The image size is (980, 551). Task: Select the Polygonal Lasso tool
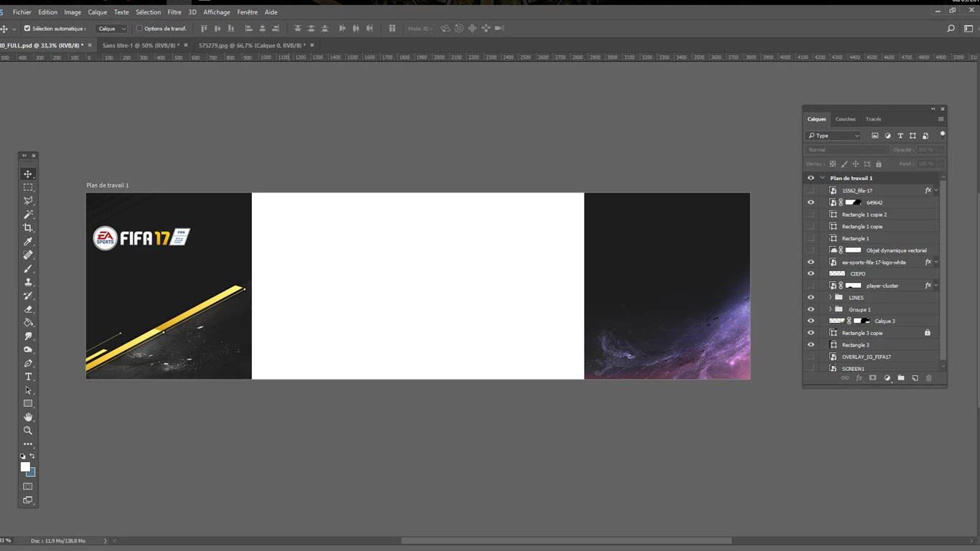click(28, 201)
